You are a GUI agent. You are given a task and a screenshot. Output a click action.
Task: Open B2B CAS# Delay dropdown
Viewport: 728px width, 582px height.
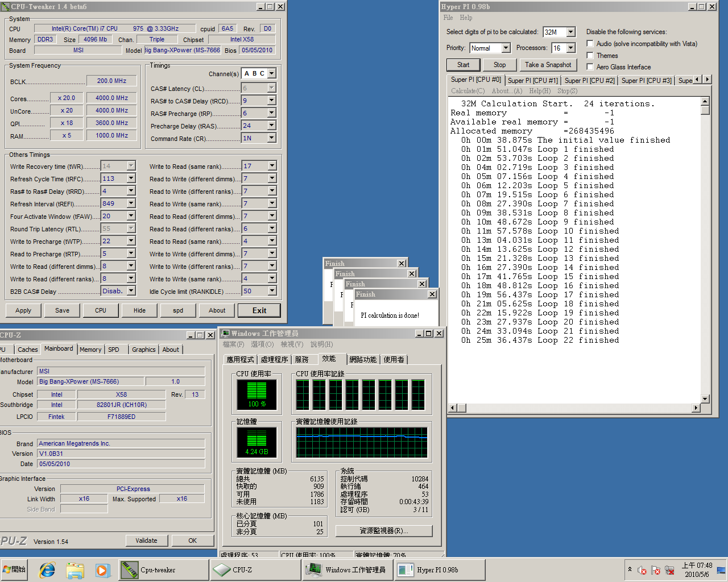click(x=131, y=291)
